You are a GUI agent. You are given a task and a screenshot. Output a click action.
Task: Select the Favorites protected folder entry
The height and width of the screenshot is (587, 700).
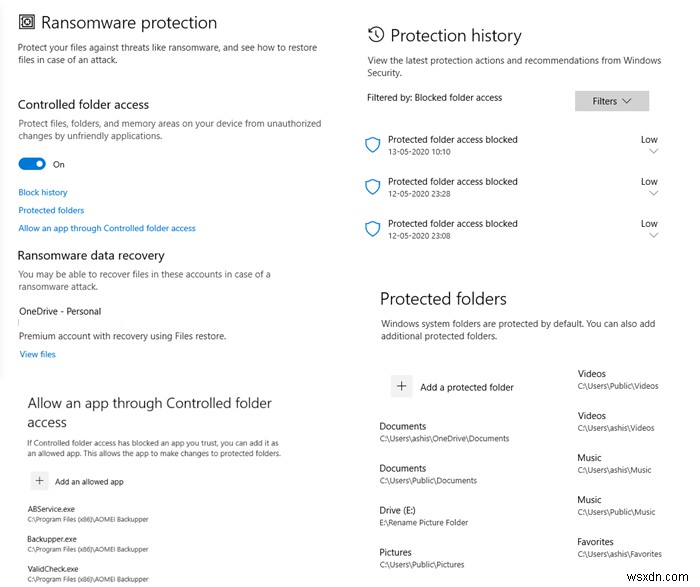[x=598, y=542]
